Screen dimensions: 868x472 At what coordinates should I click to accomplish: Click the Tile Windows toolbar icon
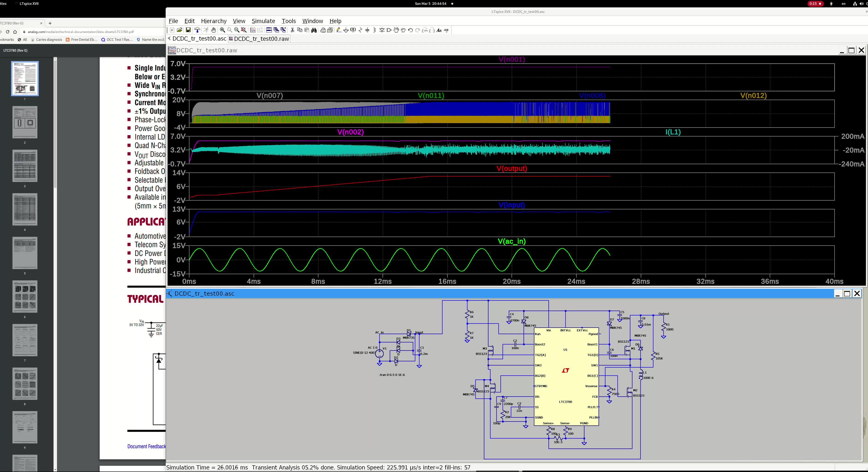[x=269, y=30]
